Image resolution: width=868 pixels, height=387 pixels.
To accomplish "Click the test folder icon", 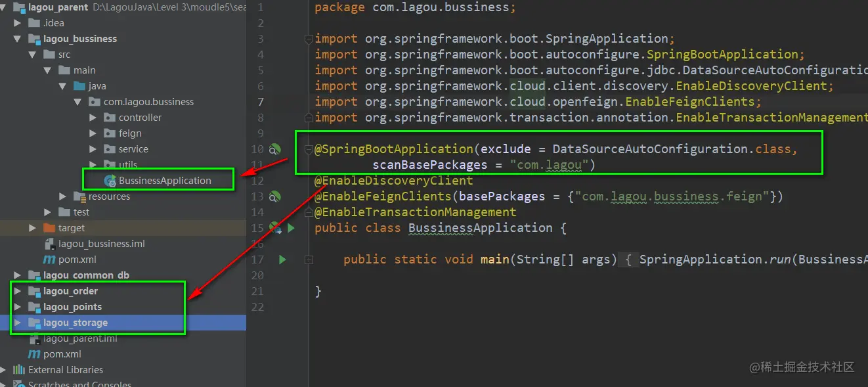I will click(x=64, y=212).
